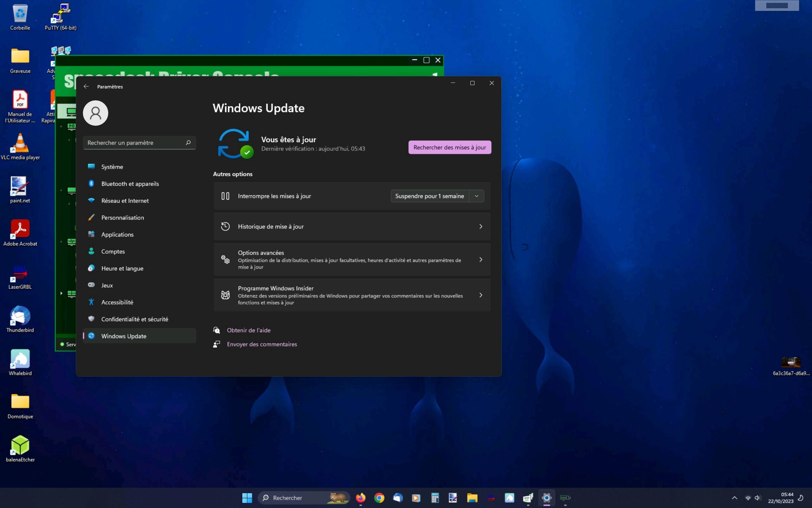The width and height of the screenshot is (812, 508).
Task: Open Options avancées
Action: (352, 260)
